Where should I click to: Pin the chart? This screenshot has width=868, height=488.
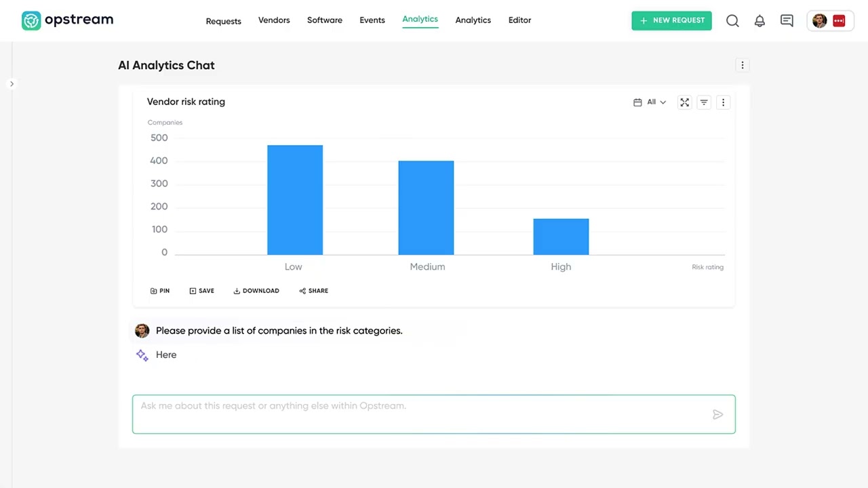point(160,291)
